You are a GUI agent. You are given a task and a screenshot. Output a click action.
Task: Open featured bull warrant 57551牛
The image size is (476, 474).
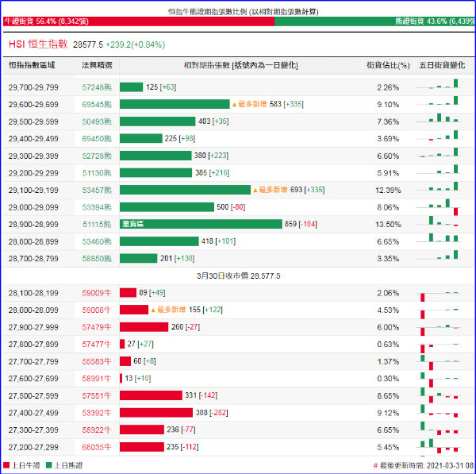click(97, 395)
